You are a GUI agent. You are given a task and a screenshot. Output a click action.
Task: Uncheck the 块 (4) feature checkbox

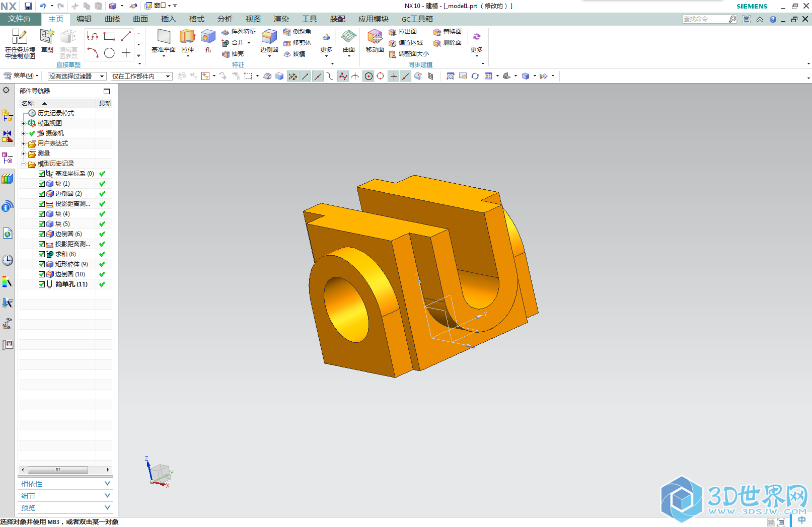(42, 214)
